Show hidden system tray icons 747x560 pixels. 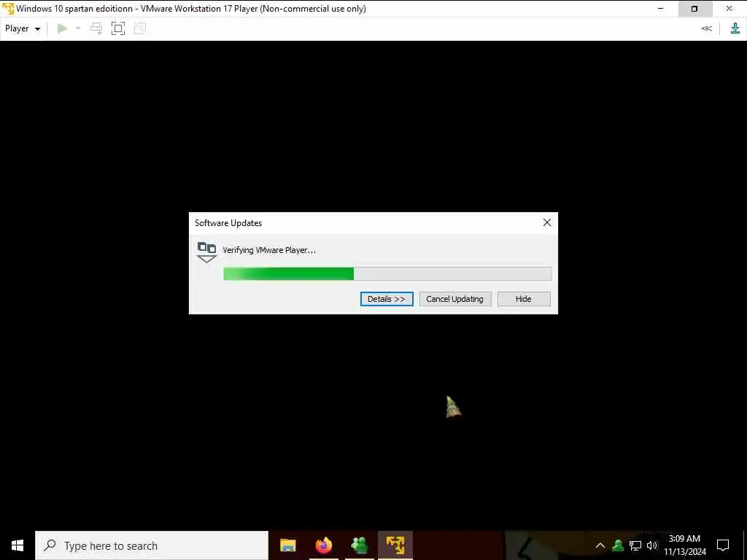[x=600, y=545]
